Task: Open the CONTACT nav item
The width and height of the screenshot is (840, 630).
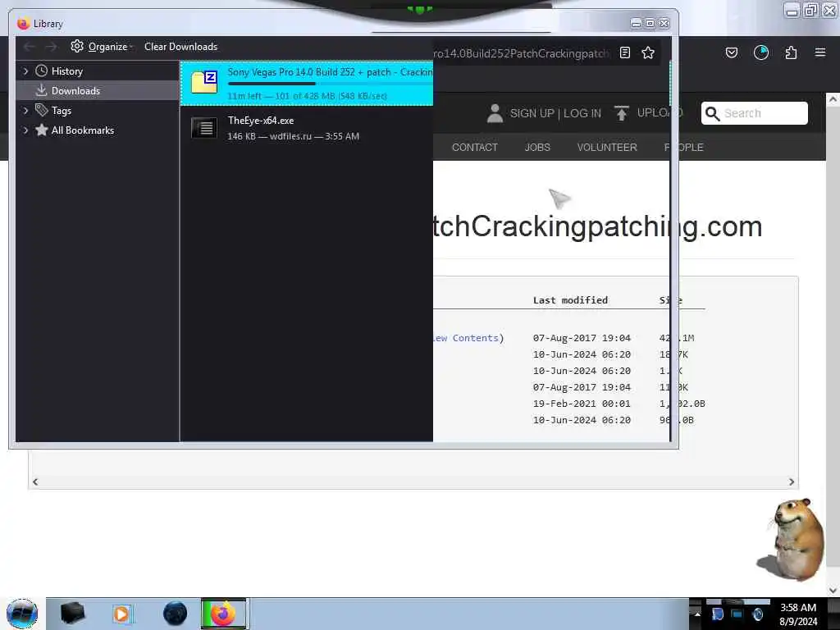Action: coord(475,148)
